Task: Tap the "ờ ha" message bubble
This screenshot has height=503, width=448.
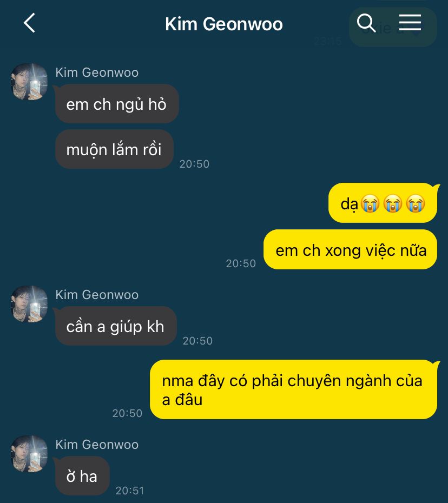Action: 82,476
